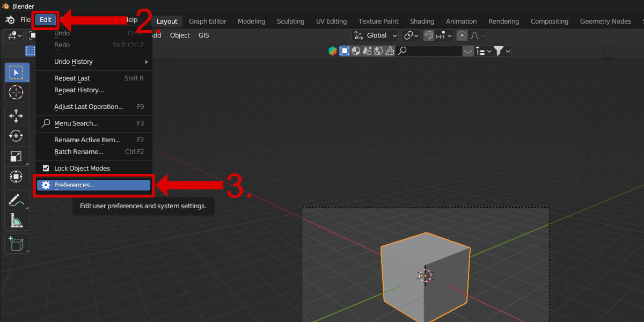Open the File menu
Screen dimensions: 644x322
[x=25, y=20]
